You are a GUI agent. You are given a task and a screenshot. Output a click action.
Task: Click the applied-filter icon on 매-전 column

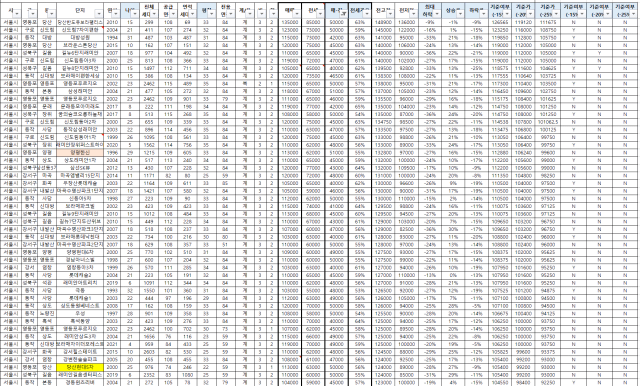point(343,14)
